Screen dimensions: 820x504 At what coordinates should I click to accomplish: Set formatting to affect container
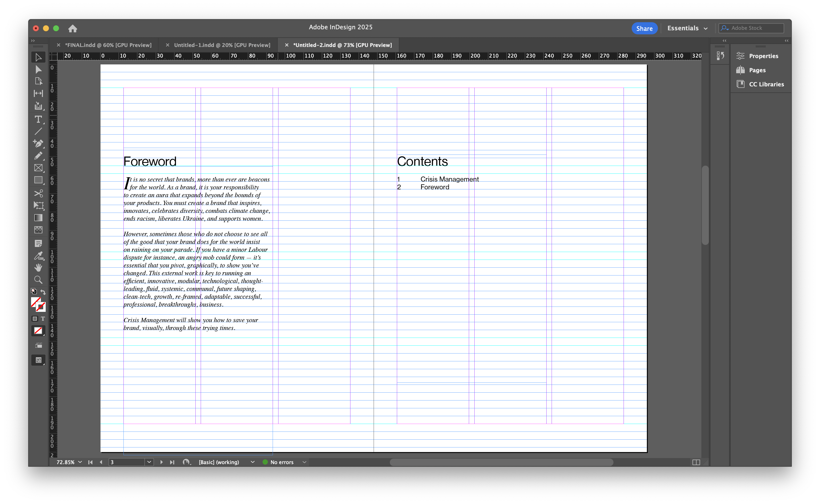tap(35, 319)
